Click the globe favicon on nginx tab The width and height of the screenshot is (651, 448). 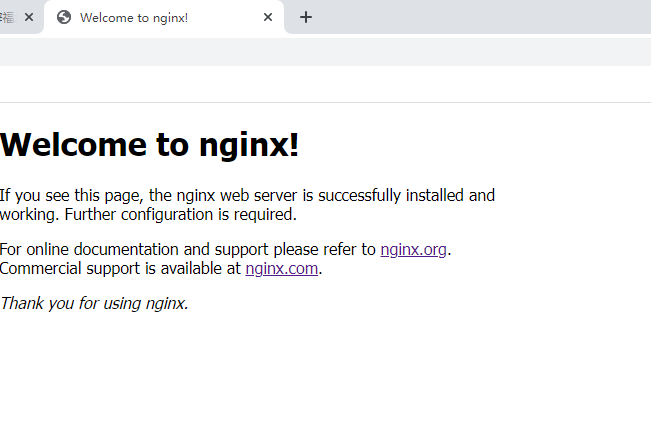click(x=64, y=17)
